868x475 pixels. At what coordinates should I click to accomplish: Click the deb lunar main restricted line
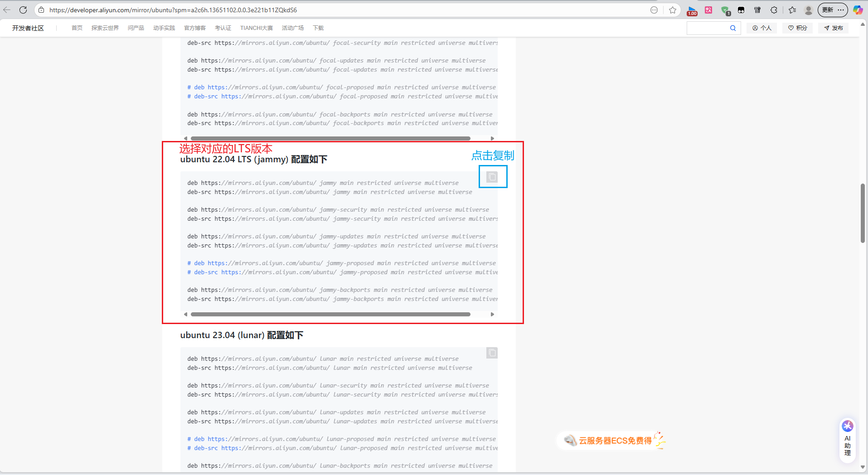[323, 359]
